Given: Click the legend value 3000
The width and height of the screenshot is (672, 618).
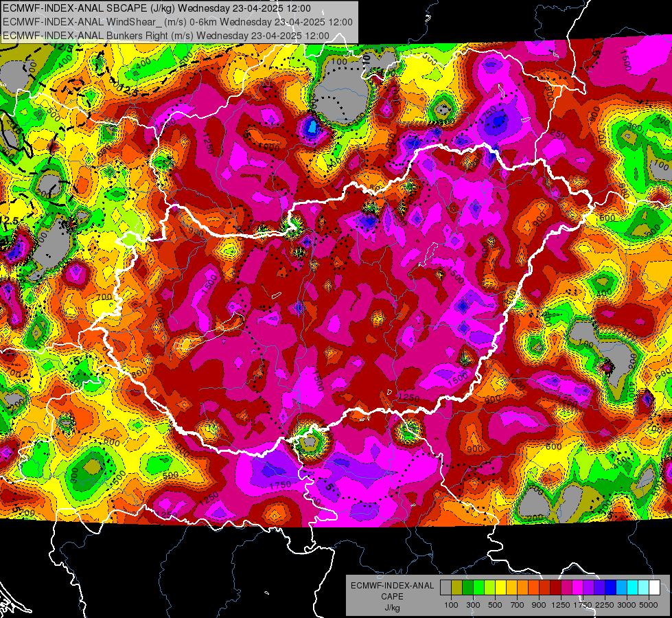Looking at the screenshot, I should (627, 605).
